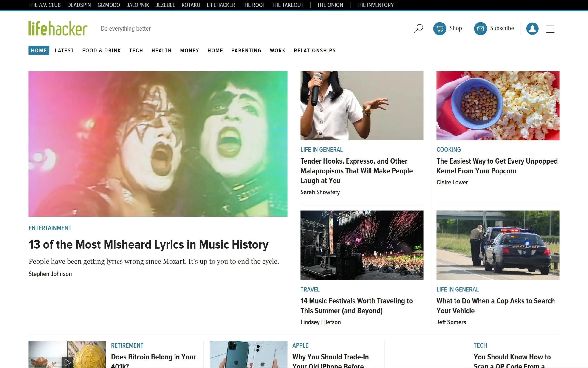Open Why You Should Trade-In iPhone headline

331,361
